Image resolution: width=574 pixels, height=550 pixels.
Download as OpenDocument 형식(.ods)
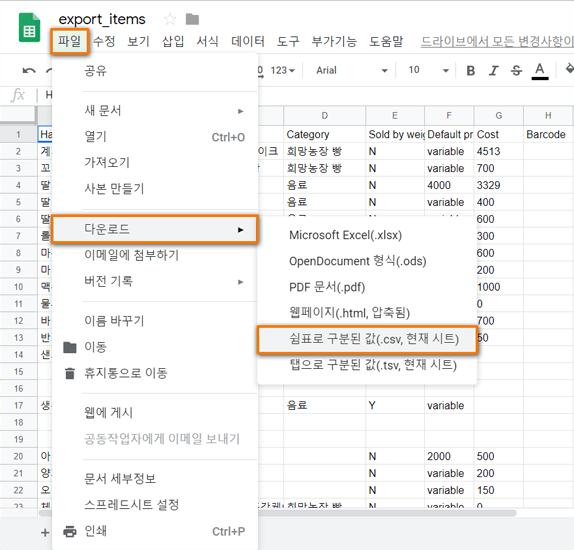367,261
